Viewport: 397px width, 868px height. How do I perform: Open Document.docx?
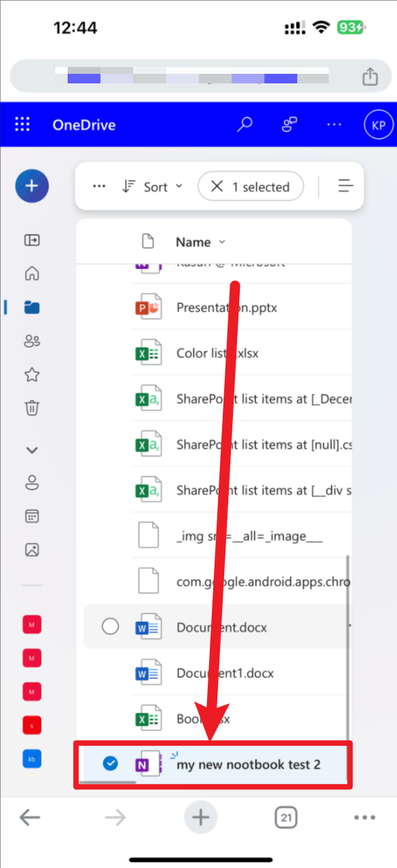[x=222, y=627]
